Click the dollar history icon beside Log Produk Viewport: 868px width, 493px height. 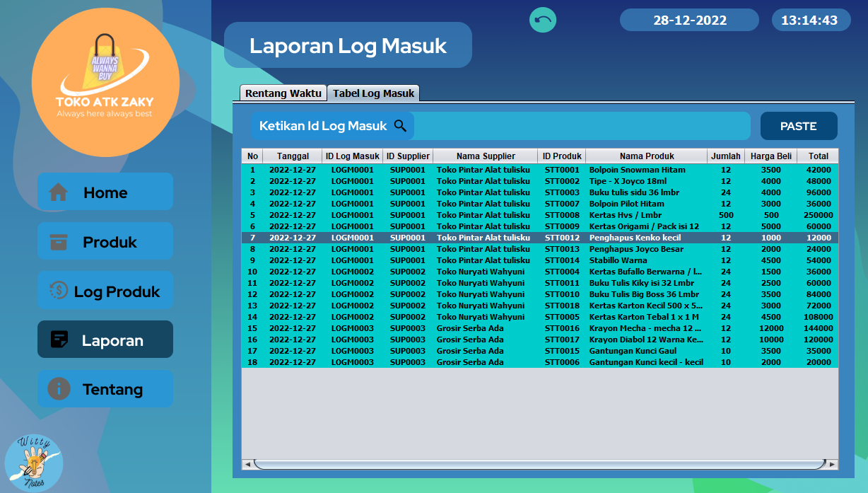(x=59, y=291)
